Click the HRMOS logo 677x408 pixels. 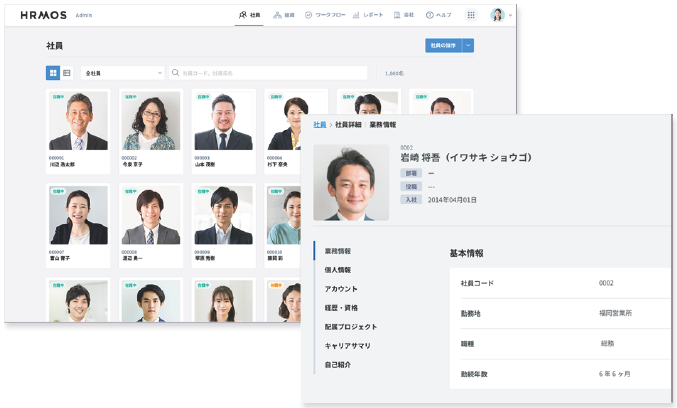click(x=41, y=15)
